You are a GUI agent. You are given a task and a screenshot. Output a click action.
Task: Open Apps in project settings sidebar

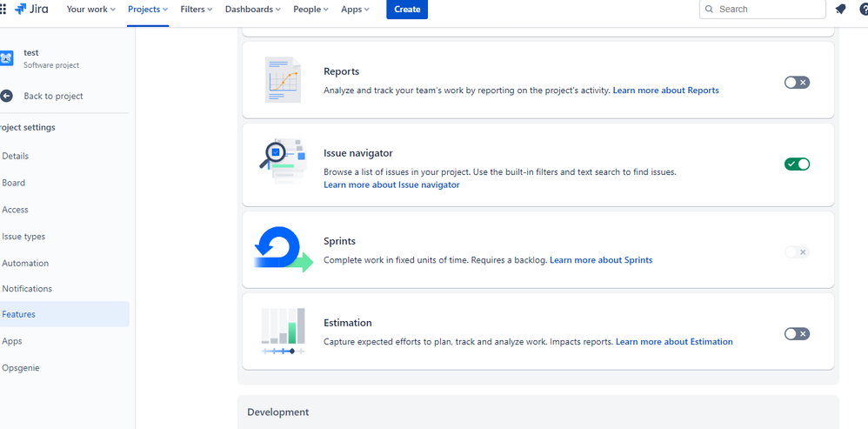(64, 341)
